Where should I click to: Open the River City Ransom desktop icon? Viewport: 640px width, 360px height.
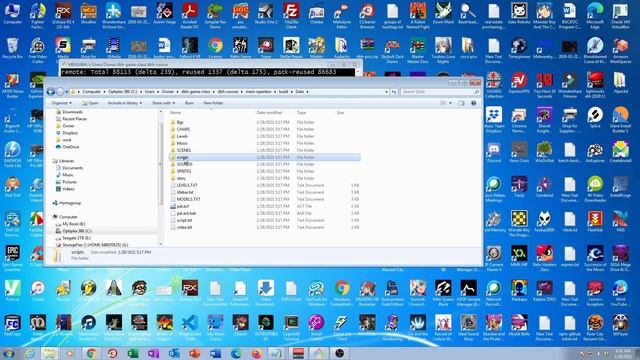tap(595, 328)
